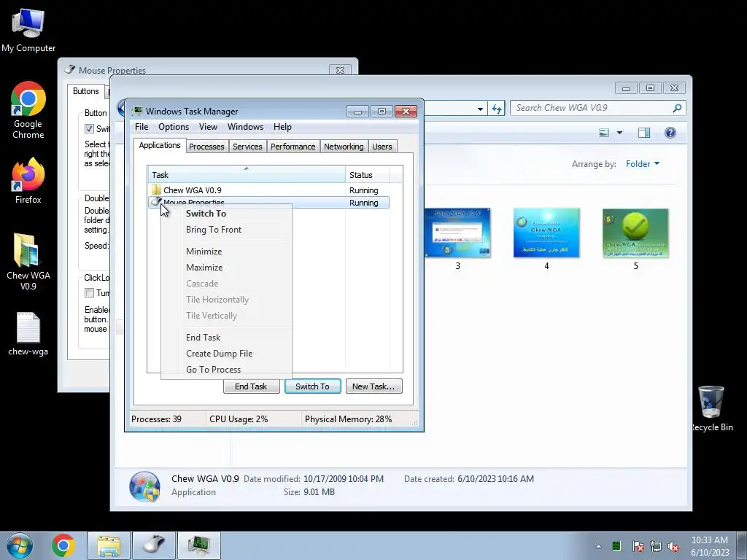Toggle ClickLock checkbox in Mouse Properties
Viewport: 747px width, 560px height.
click(x=89, y=292)
